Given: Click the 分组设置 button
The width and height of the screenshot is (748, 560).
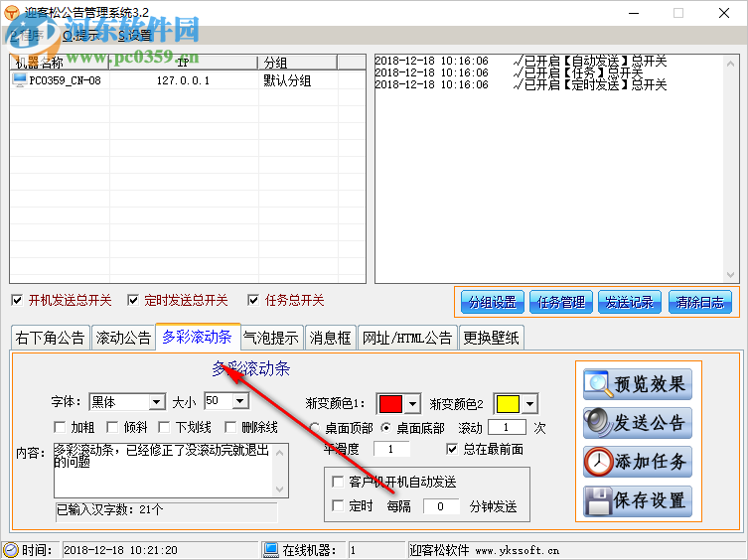Looking at the screenshot, I should pos(493,303).
